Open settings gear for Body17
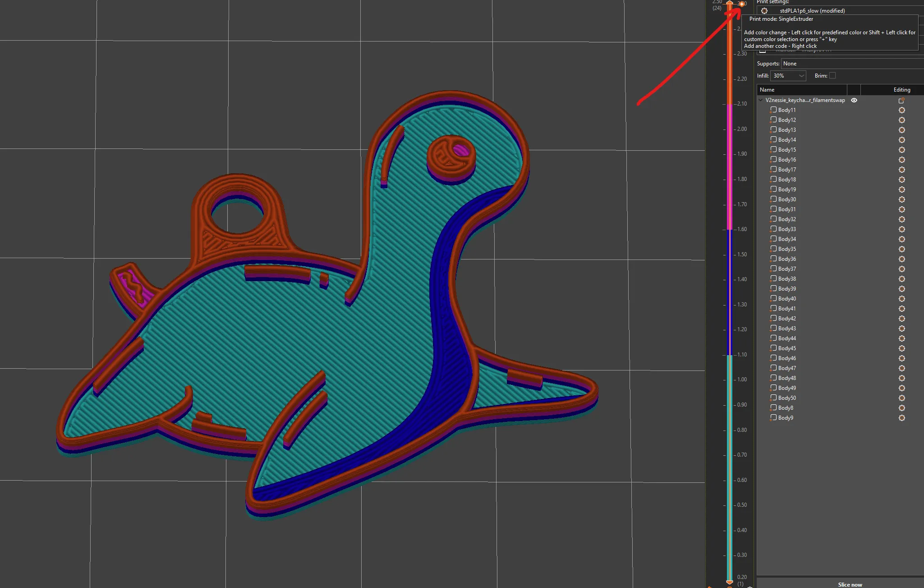The height and width of the screenshot is (588, 924). point(902,170)
